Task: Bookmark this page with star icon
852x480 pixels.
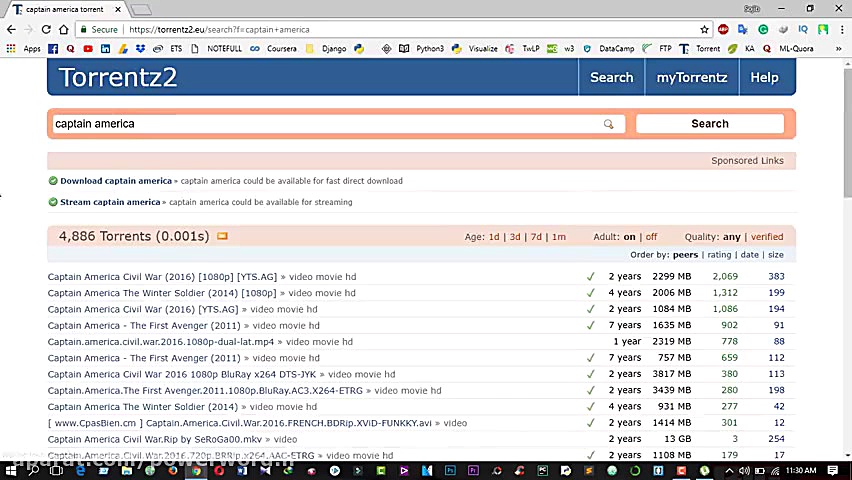Action: coord(704,29)
